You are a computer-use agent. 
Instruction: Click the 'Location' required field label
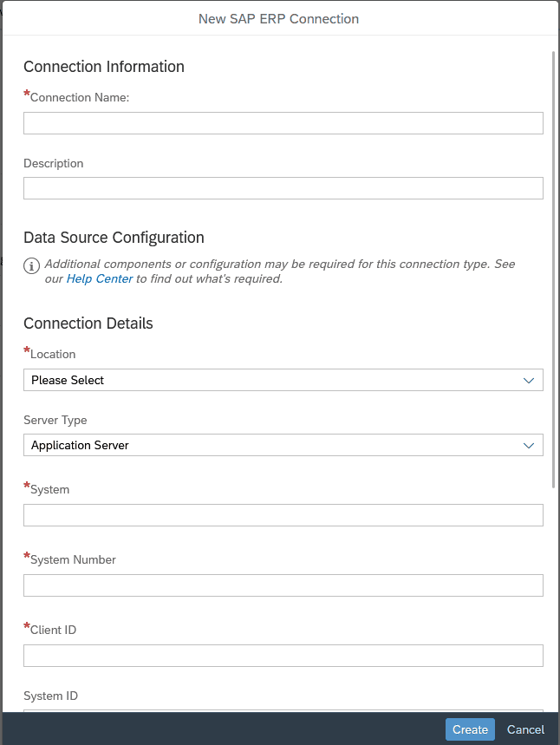click(x=53, y=355)
